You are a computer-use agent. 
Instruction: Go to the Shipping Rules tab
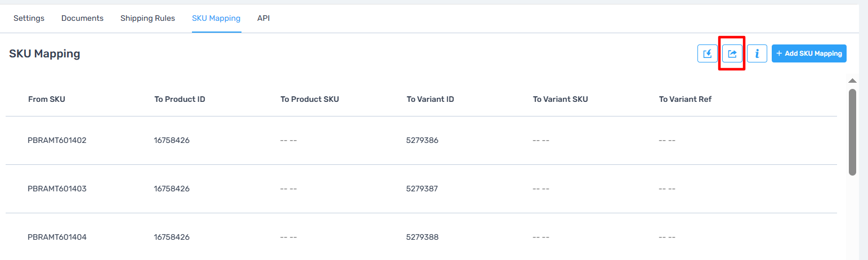click(147, 18)
